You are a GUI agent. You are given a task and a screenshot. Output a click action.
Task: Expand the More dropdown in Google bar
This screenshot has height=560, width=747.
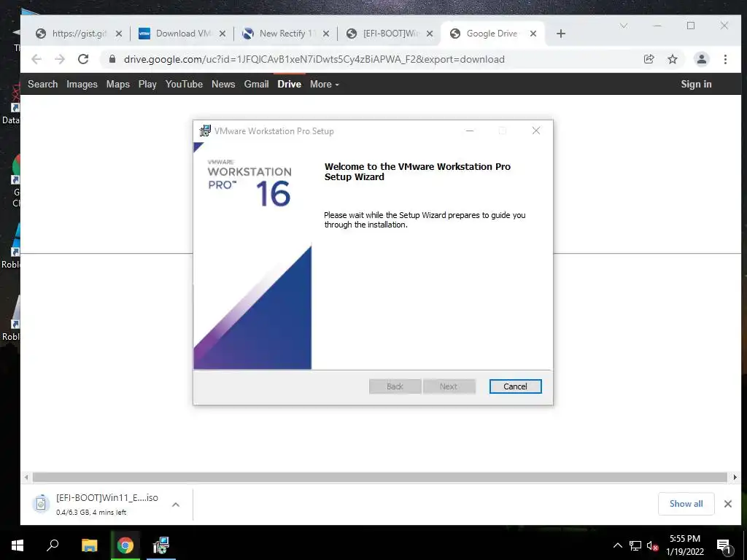click(325, 84)
